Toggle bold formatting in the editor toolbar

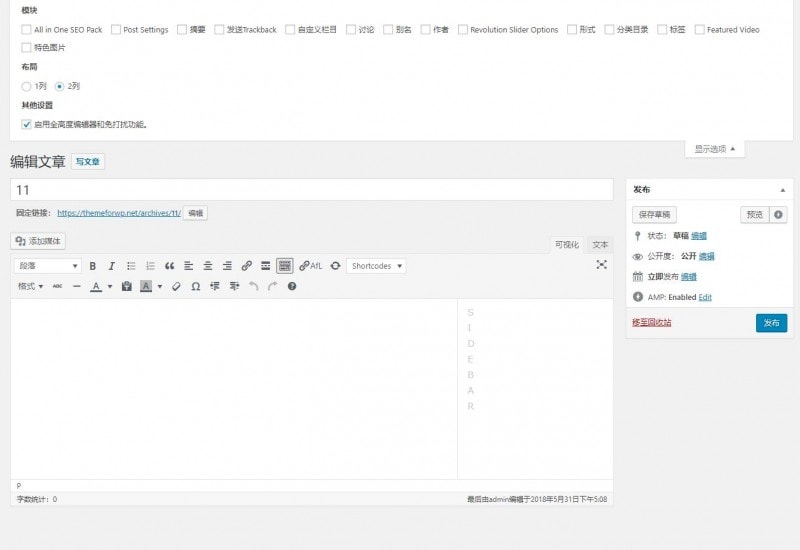93,266
